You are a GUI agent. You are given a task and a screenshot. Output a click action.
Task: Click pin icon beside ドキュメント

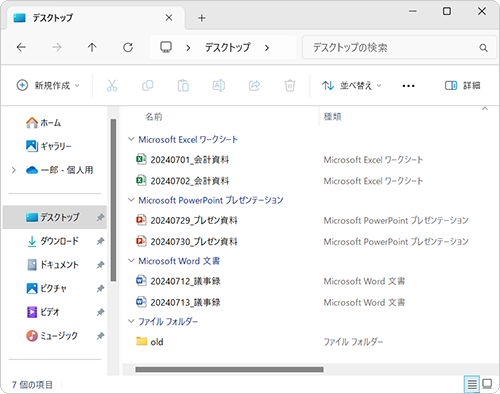[x=100, y=265]
